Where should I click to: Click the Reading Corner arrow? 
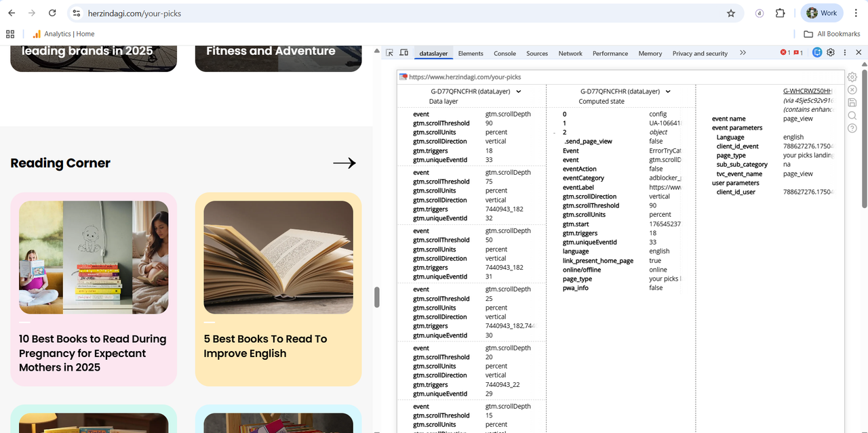pos(344,163)
